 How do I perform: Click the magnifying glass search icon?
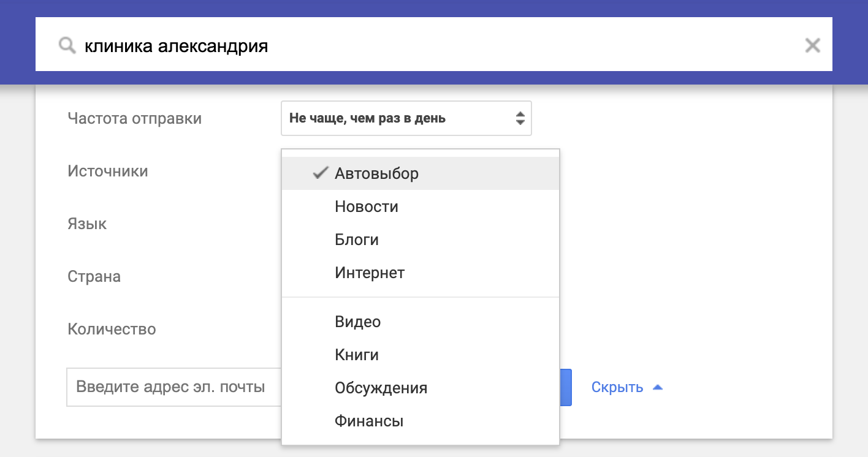click(x=67, y=44)
